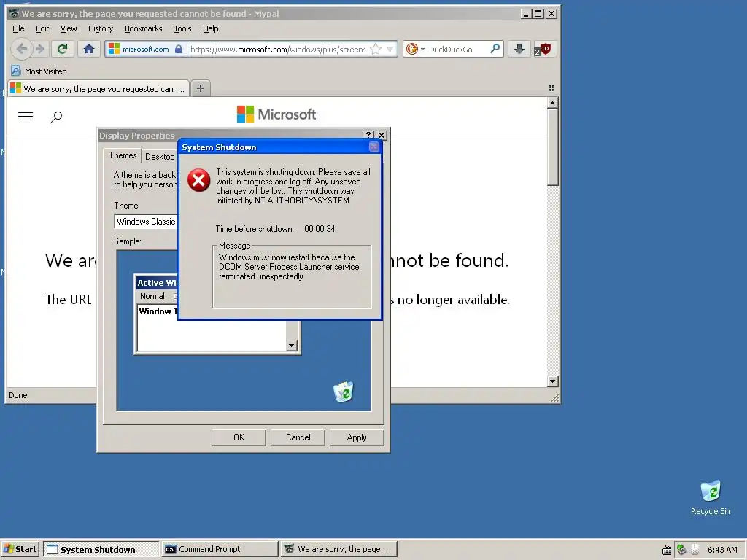The height and width of the screenshot is (560, 747).
Task: Click the page scrollbar down arrow
Action: (553, 381)
